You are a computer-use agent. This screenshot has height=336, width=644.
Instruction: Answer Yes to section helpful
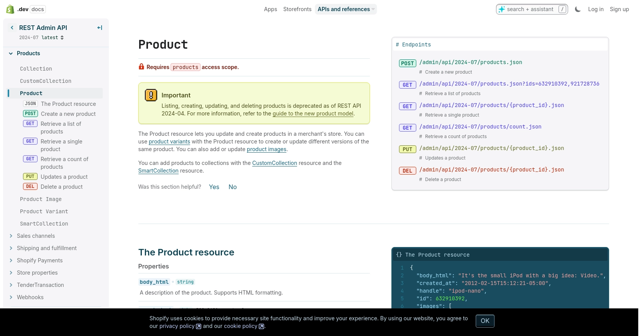tap(214, 187)
